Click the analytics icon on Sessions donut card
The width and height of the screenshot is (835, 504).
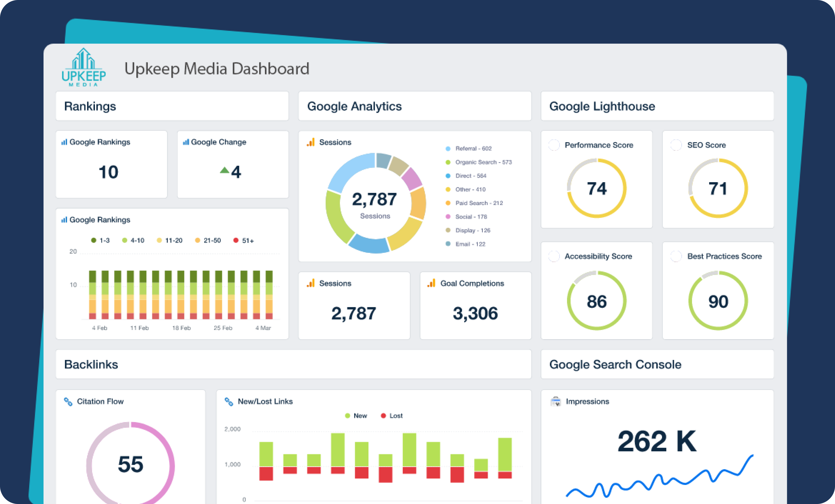coord(311,142)
